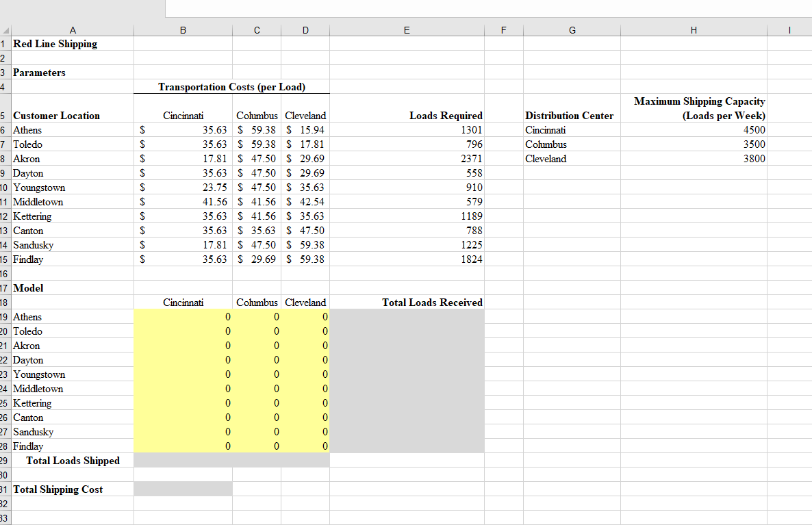Select Findlay Columbus cost 29.69
The height and width of the screenshot is (525, 812).
pyautogui.click(x=257, y=259)
